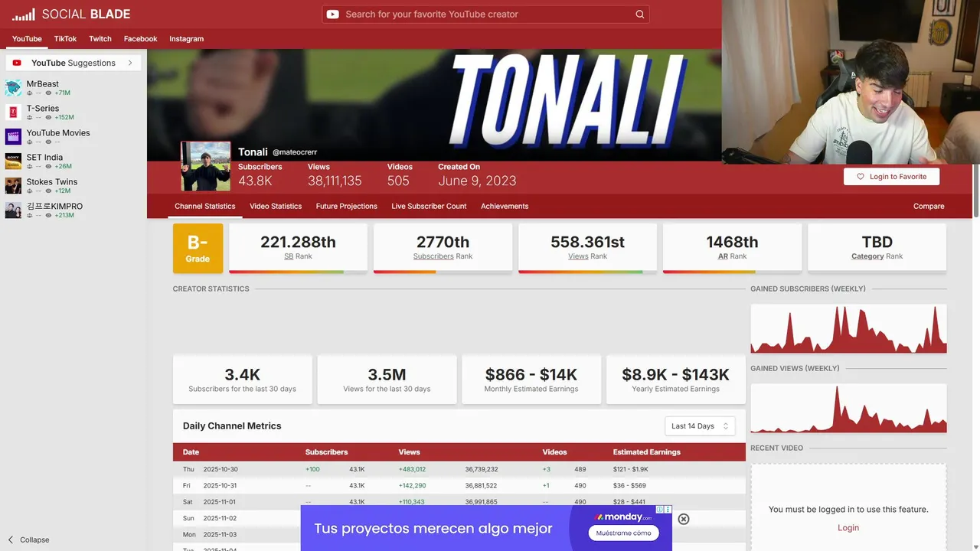This screenshot has height=551, width=980.
Task: Click the +110,343 views cell
Action: click(x=412, y=502)
